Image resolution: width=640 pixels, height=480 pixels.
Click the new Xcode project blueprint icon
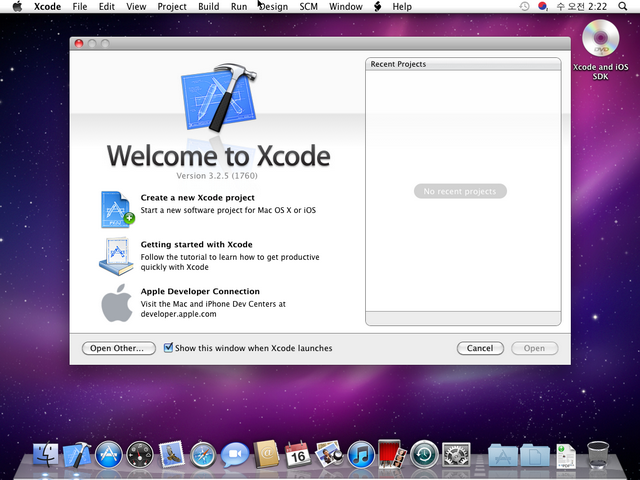[x=118, y=209]
